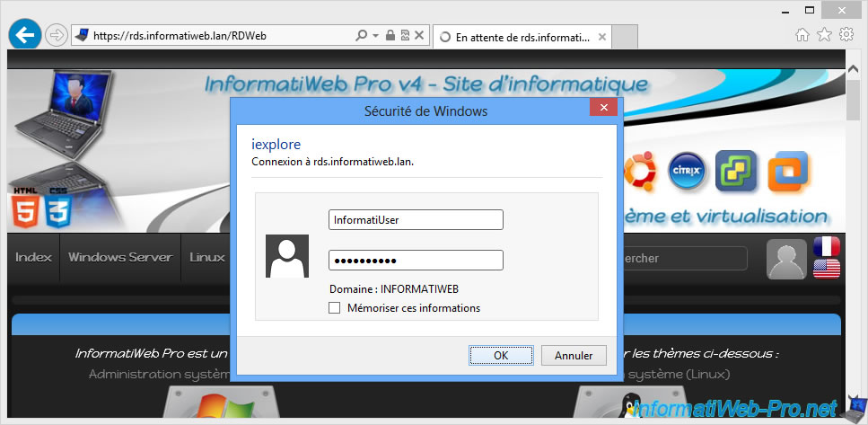Image resolution: width=868 pixels, height=425 pixels.
Task: Check 'Mémoriser ces informations' checkbox
Action: tap(334, 307)
